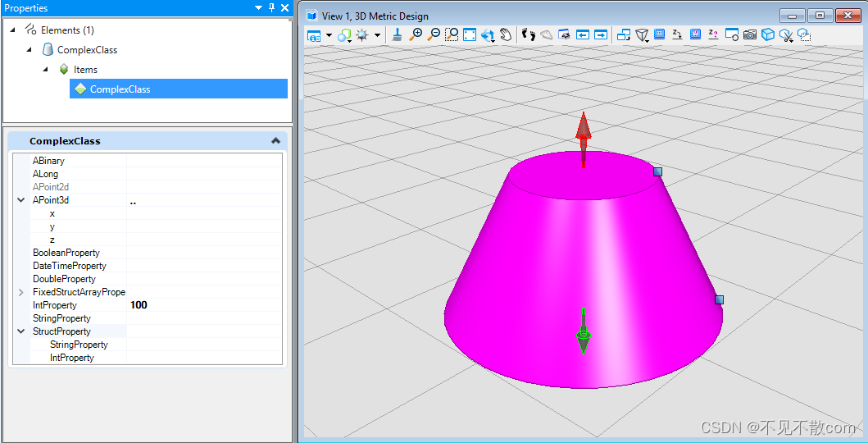
Task: Click the View Next right arrow
Action: (x=601, y=35)
